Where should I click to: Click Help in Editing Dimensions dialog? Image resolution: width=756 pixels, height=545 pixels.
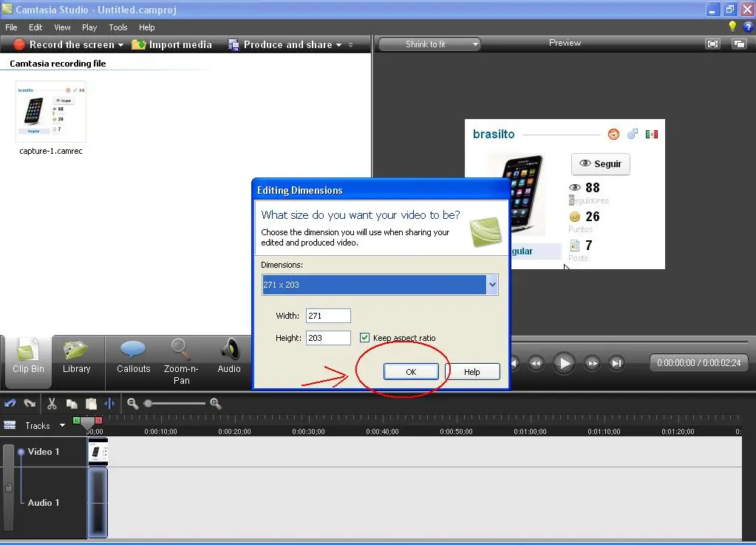(x=472, y=372)
